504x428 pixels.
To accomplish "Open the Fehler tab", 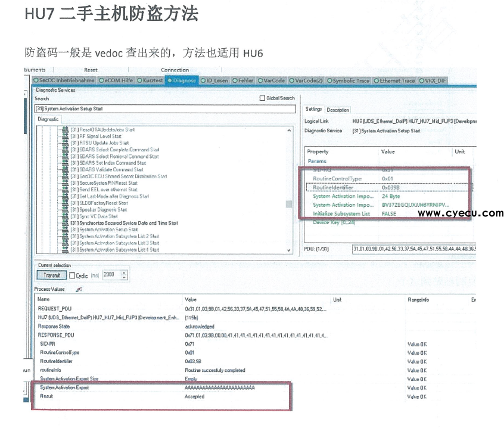I will [x=243, y=80].
